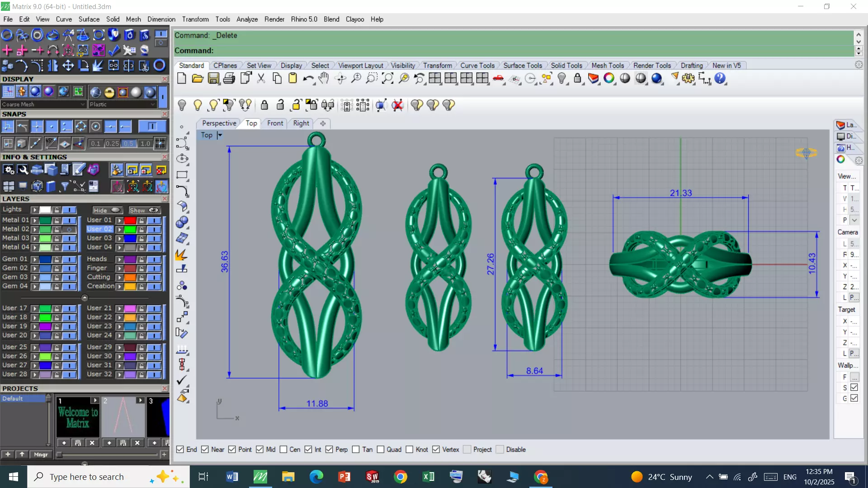Click the Show objects yellow lightbulb icon

click(x=198, y=105)
